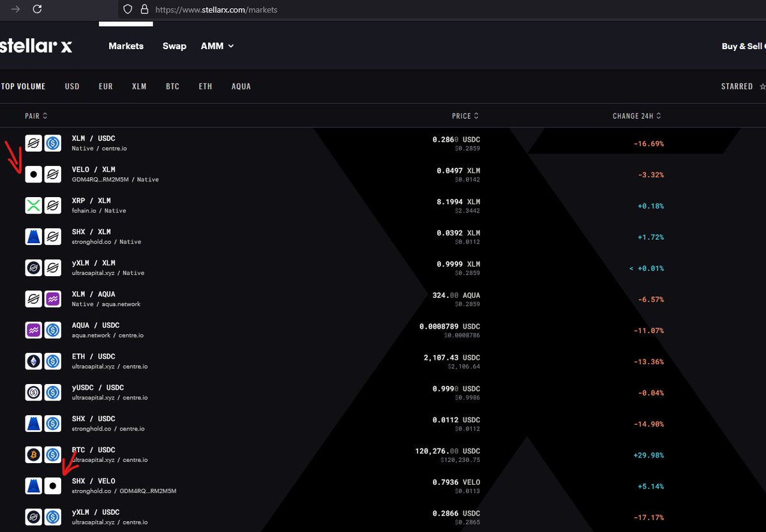Click the StellarX logo

click(x=36, y=46)
